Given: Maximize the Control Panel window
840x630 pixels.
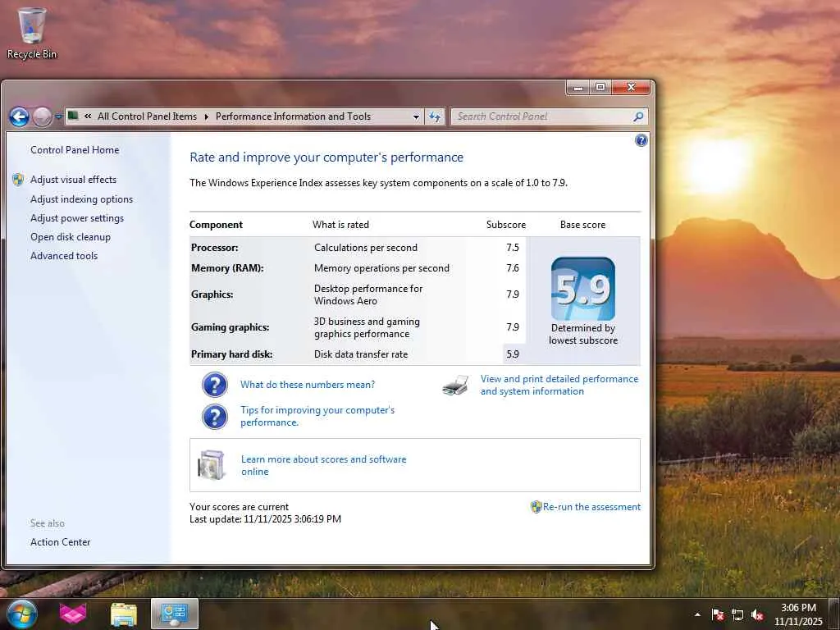Looking at the screenshot, I should click(x=600, y=87).
